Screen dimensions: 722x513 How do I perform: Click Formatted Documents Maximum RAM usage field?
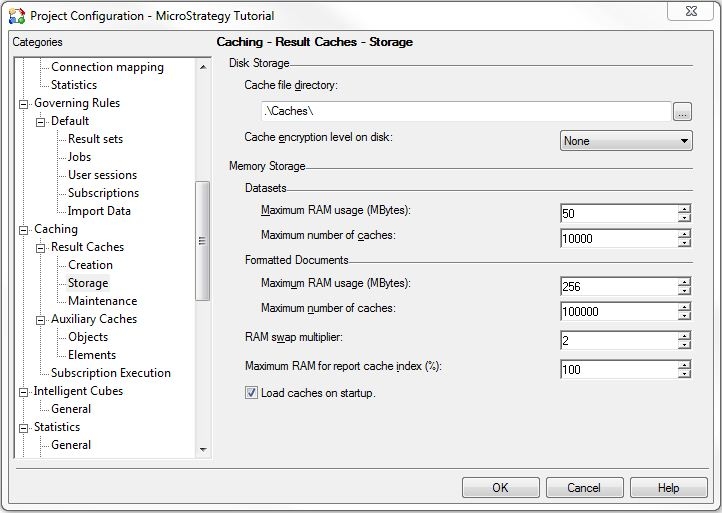coord(619,286)
